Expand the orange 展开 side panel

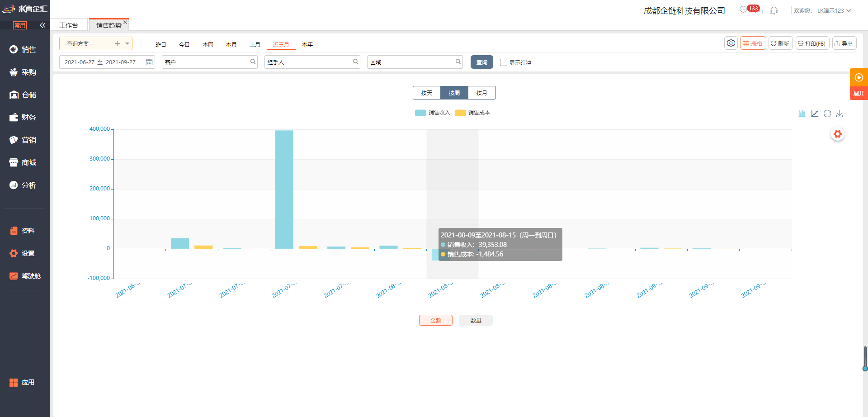[x=859, y=93]
